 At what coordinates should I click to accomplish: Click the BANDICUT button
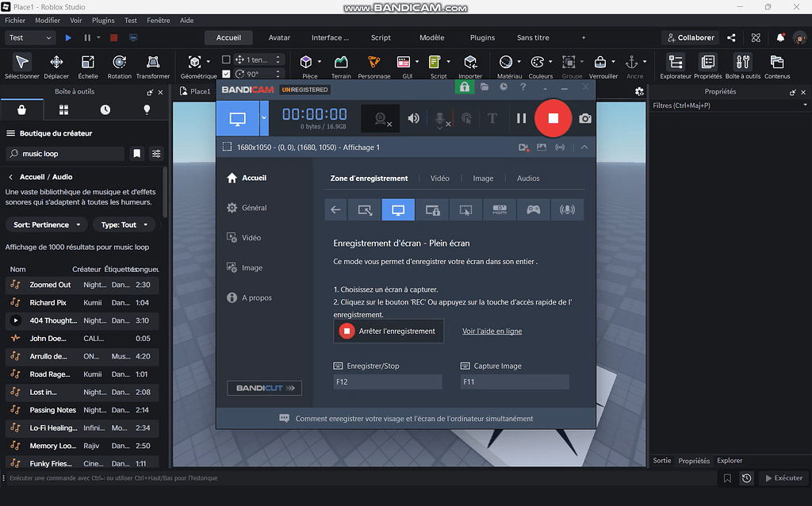(265, 388)
